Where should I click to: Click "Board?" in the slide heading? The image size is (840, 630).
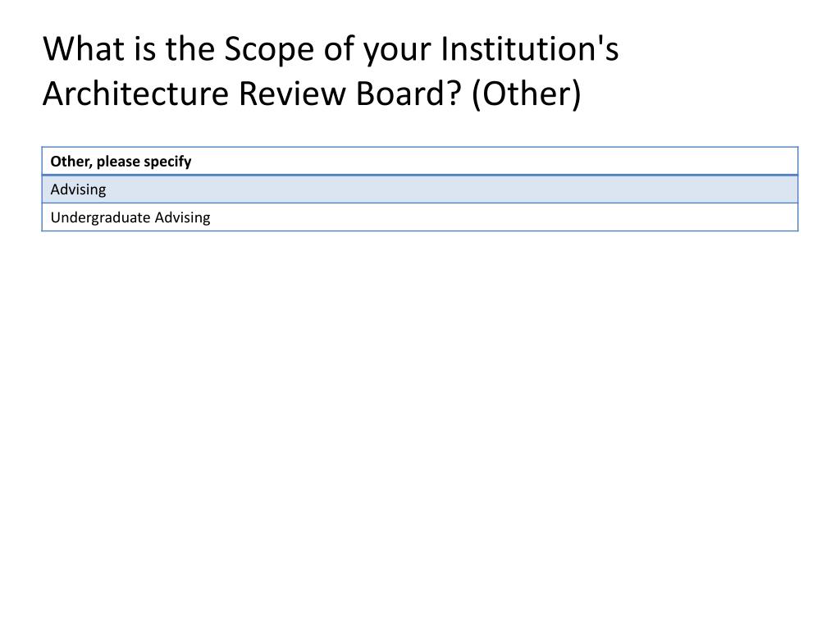coord(409,94)
